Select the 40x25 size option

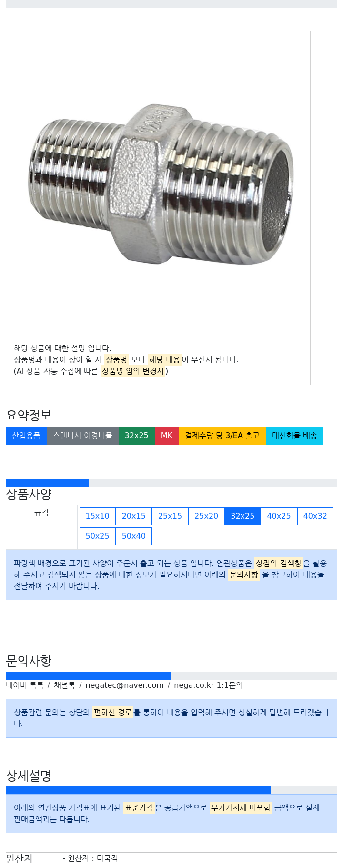(279, 516)
